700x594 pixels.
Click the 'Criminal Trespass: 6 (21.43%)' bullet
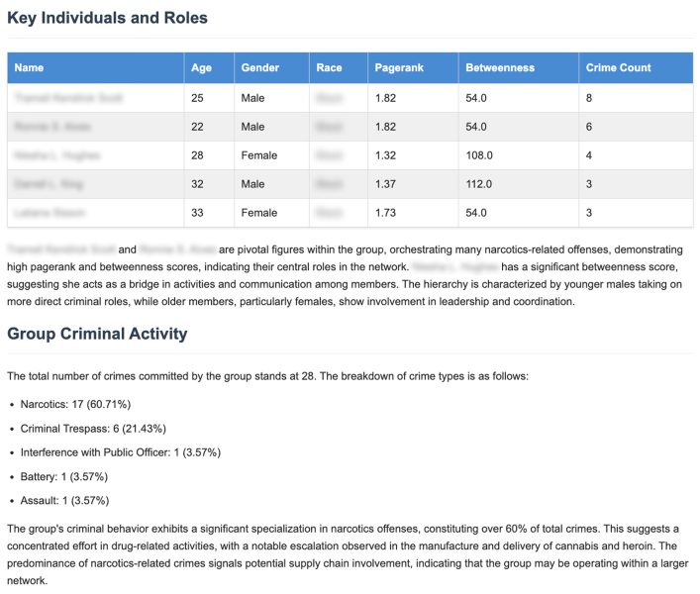[x=93, y=429]
